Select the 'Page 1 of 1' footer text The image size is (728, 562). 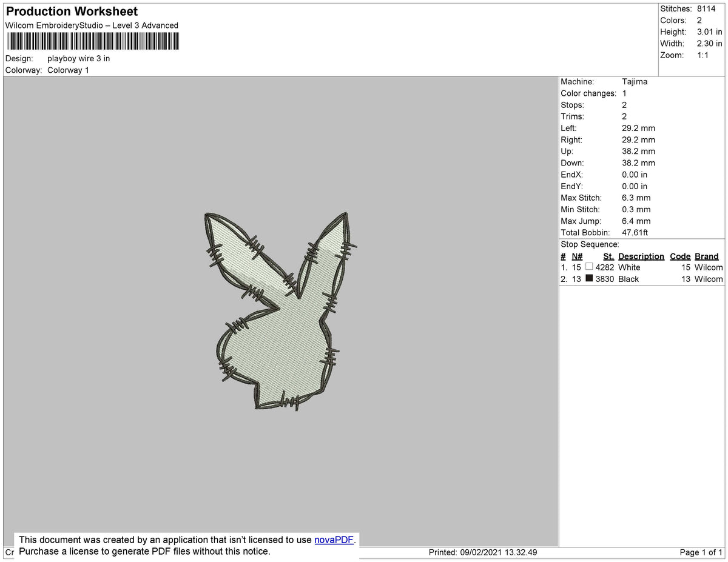[701, 553]
